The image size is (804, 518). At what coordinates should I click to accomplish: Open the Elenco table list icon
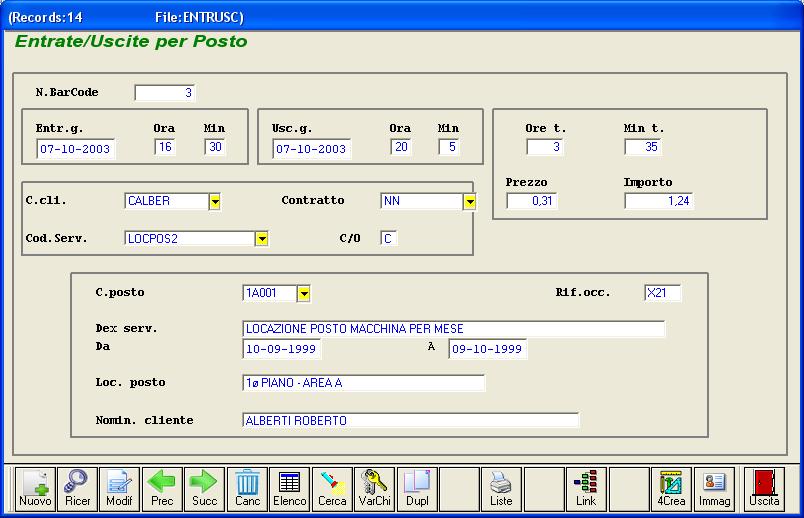[x=290, y=489]
